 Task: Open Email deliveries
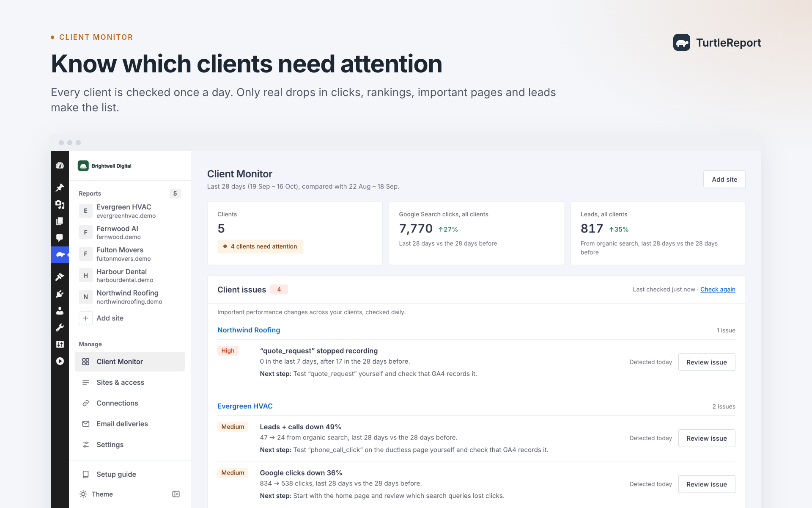click(x=130, y=424)
